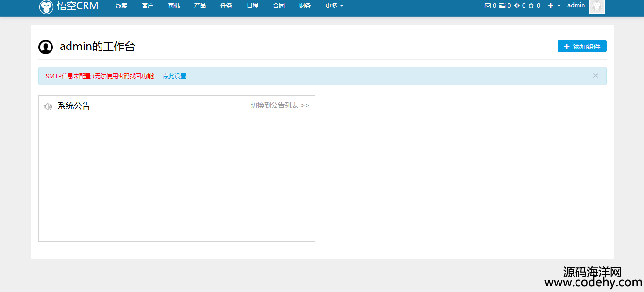The image size is (644, 292).
Task: Select the 财务 menu item
Action: tap(305, 6)
